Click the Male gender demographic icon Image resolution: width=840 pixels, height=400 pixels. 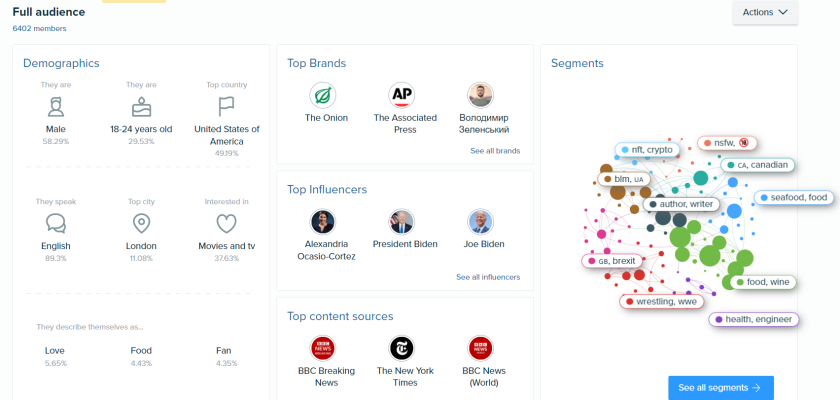point(56,107)
